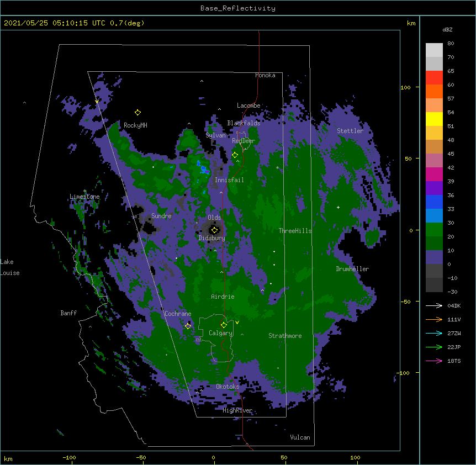Screen dimensions: 476x465
Task: Select the yellow diamond marker below RedDeer
Action: [x=235, y=155]
